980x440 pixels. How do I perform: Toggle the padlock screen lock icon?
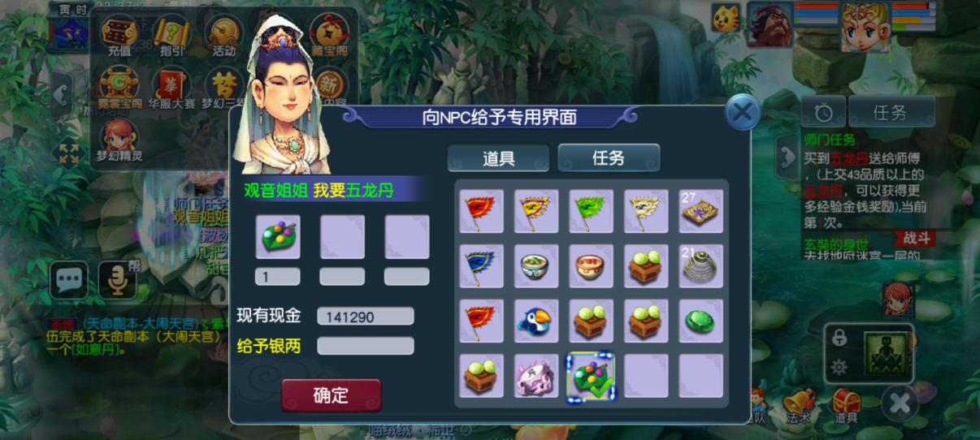point(839,338)
